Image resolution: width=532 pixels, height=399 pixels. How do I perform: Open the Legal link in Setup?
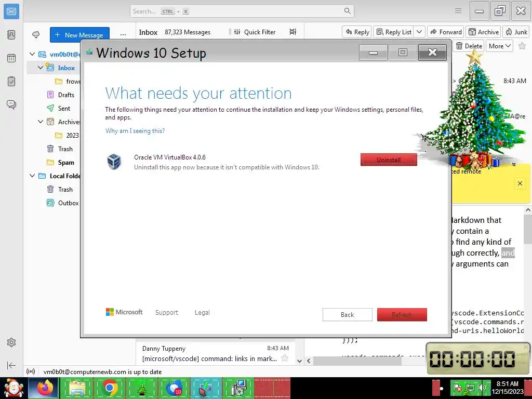(202, 312)
